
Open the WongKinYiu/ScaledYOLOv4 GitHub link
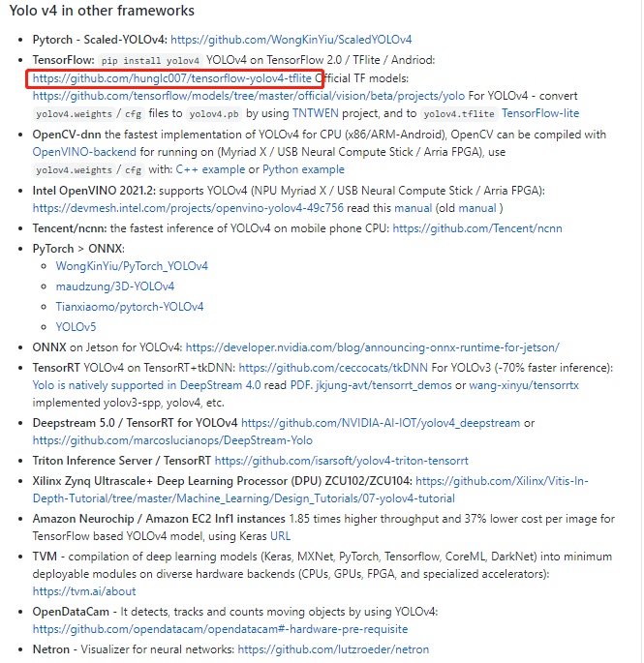tap(291, 40)
